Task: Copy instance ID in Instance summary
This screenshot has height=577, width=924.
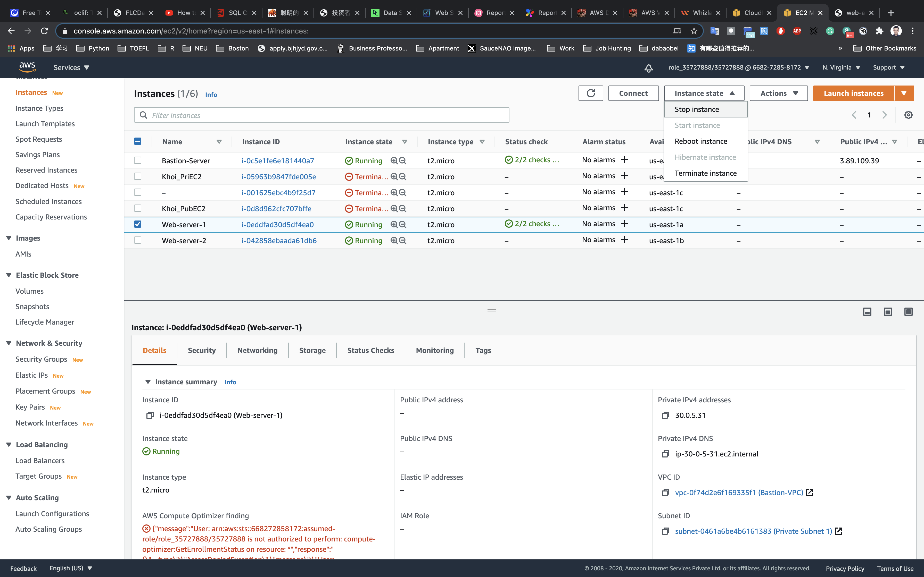Action: tap(150, 415)
